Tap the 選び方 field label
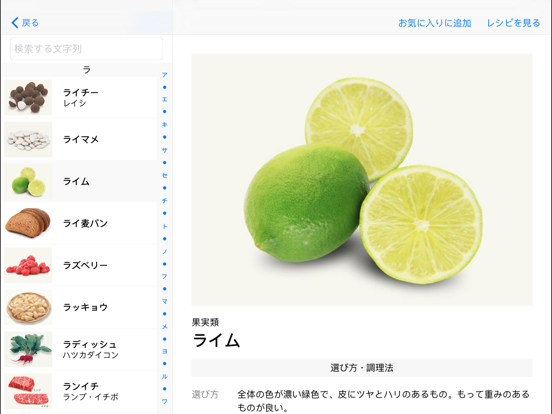This screenshot has height=414, width=552. coord(205,394)
